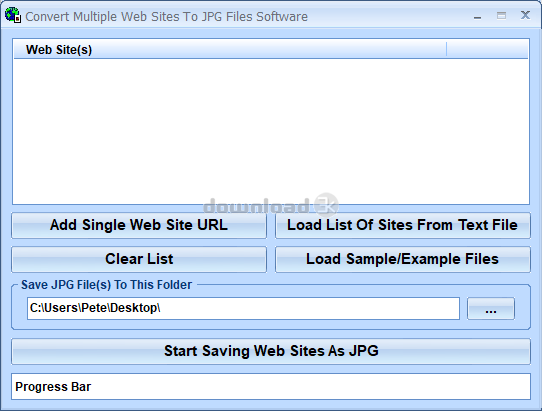Click the blank header area right of divider
The image size is (542, 411).
click(x=487, y=49)
